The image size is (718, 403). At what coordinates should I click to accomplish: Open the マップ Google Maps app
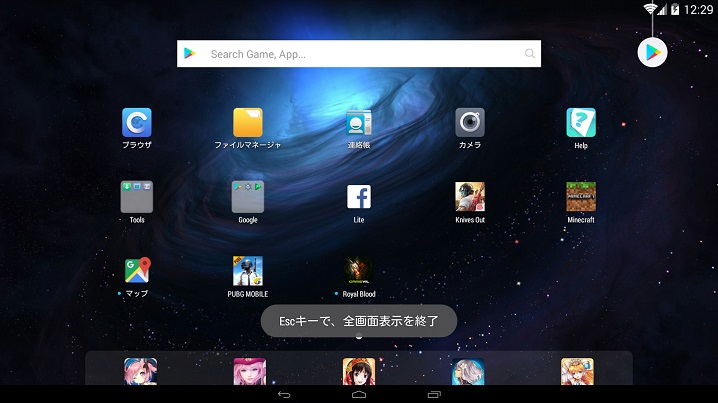[x=137, y=271]
